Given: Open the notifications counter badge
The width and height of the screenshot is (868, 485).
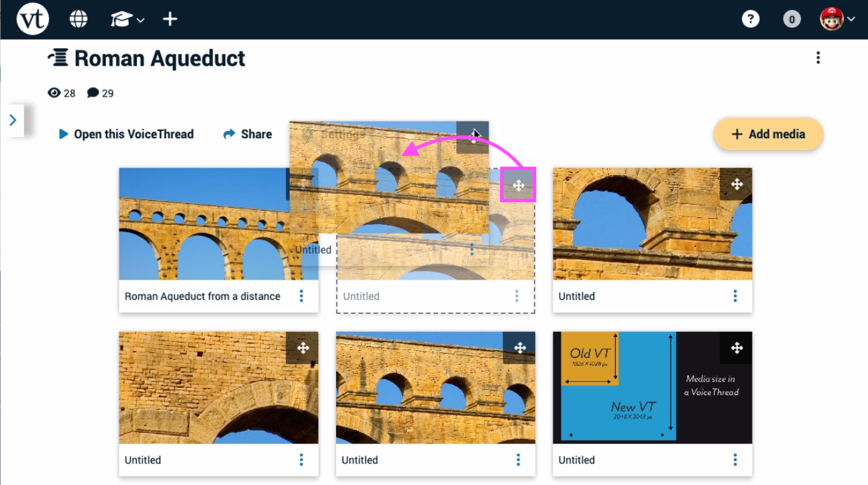Looking at the screenshot, I should click(x=792, y=19).
